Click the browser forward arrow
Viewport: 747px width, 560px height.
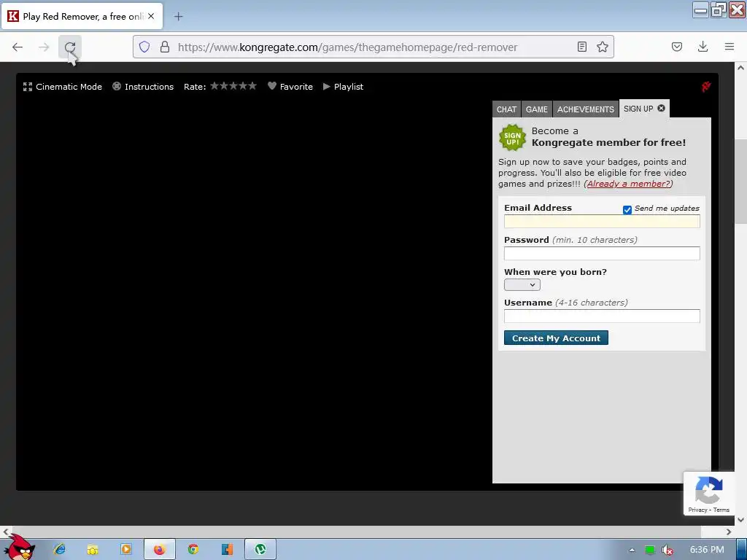(x=44, y=47)
